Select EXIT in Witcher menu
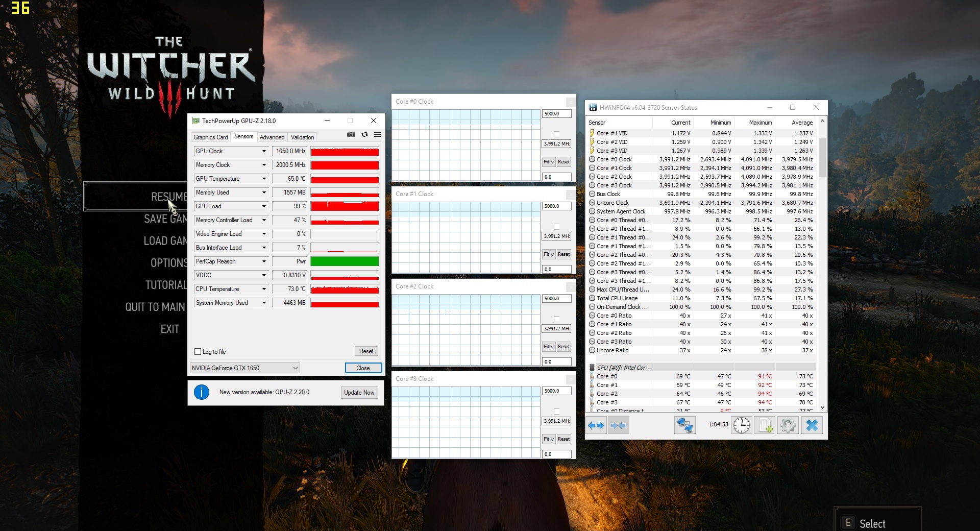 click(x=170, y=329)
